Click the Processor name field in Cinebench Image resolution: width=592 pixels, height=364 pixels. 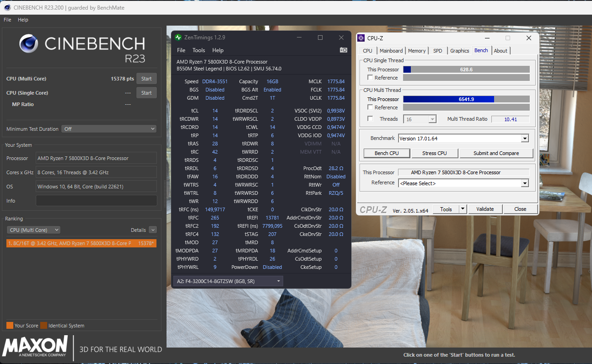[x=96, y=158]
